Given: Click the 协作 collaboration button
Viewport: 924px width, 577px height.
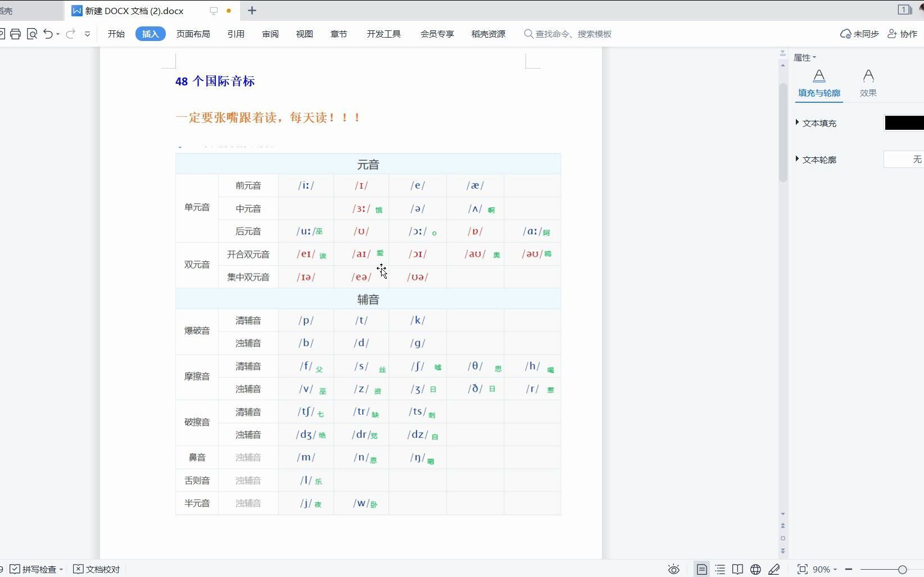Looking at the screenshot, I should [903, 34].
